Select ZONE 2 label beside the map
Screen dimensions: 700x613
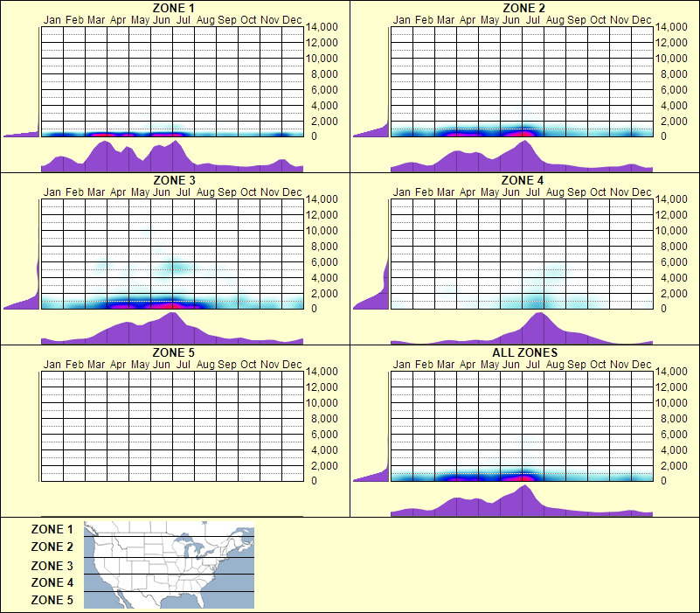pyautogui.click(x=52, y=547)
